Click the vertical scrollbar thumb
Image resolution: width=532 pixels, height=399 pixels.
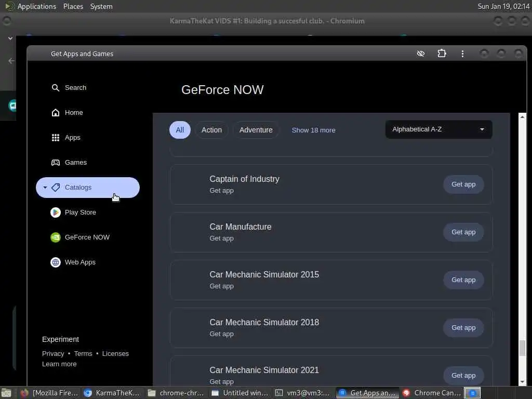523,348
